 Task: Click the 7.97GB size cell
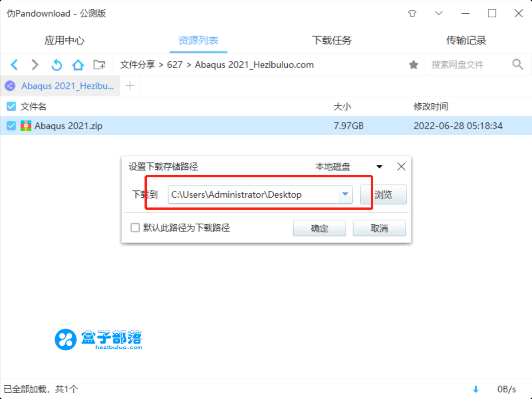tap(348, 126)
